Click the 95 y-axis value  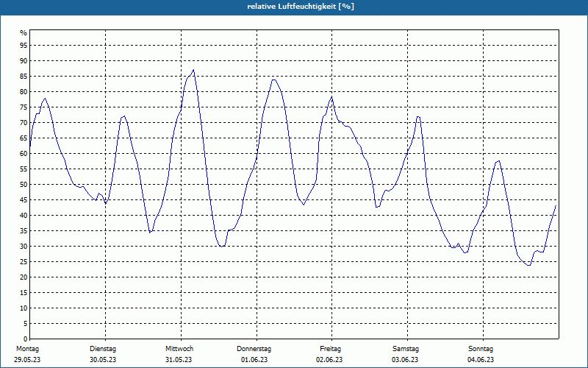coord(24,46)
